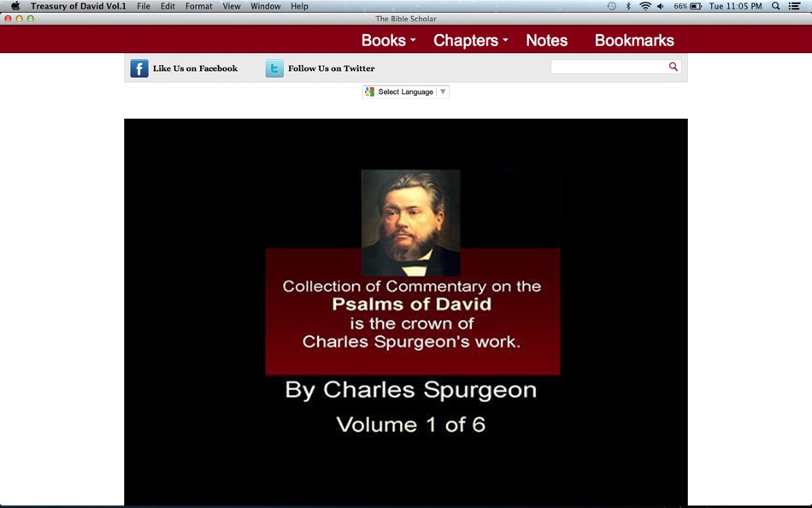
Task: Click the clock showing Tue 11:05 PM
Action: [x=735, y=6]
